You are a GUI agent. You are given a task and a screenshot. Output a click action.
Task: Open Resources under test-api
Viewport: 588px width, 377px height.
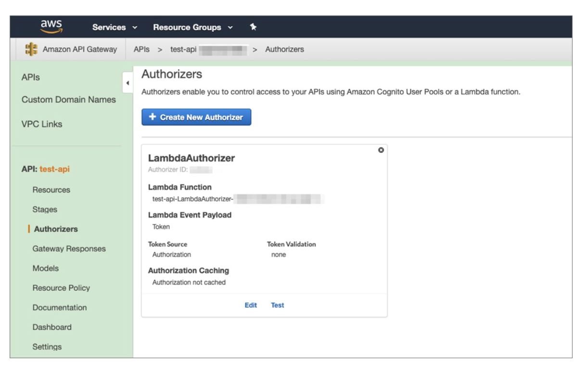[51, 190]
